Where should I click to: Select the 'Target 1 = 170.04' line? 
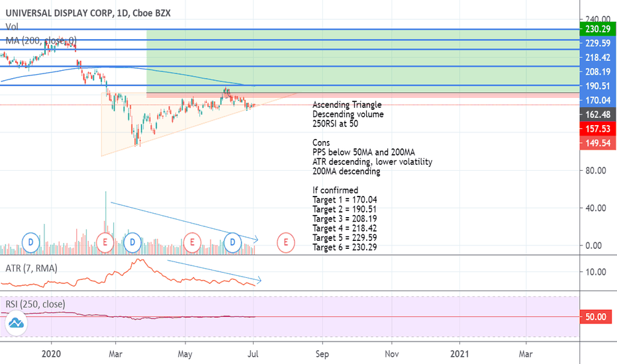pos(345,200)
